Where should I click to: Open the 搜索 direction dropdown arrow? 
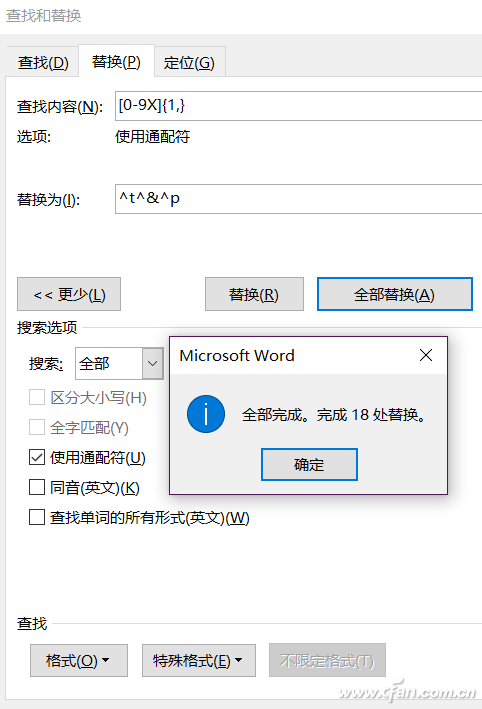153,364
